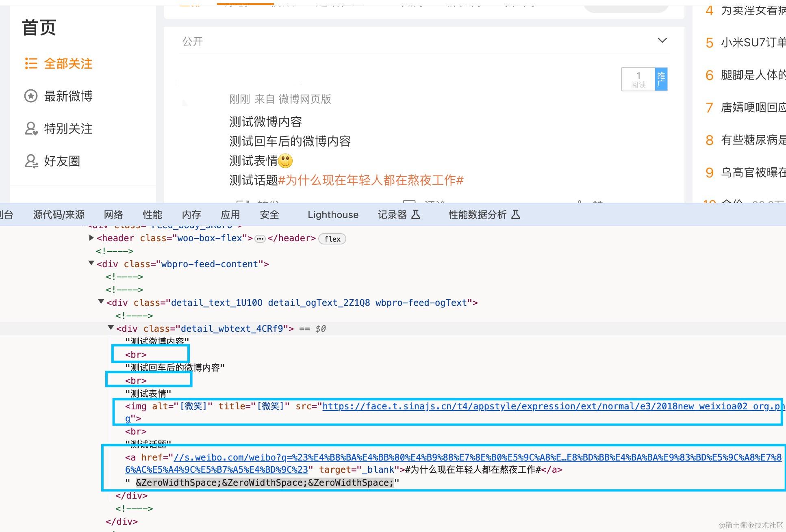Click the 全部关注 list icon

[x=31, y=63]
